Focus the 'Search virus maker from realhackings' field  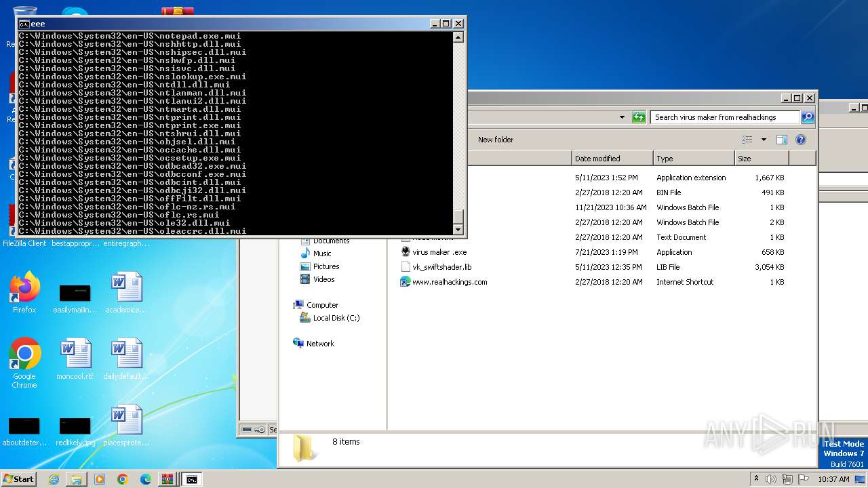coord(725,117)
